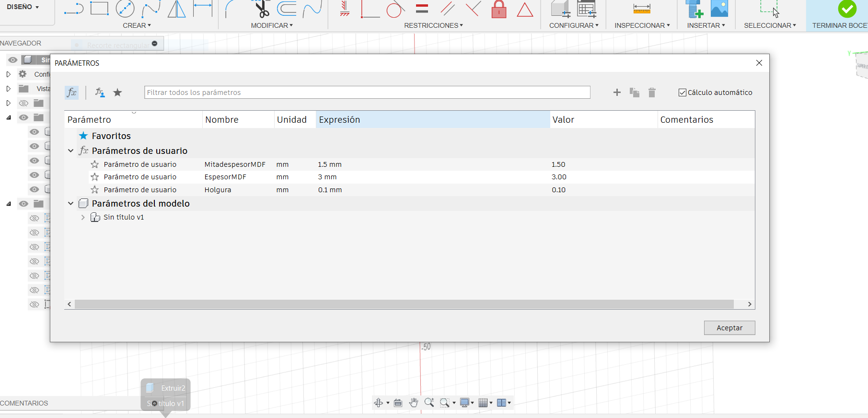868x418 pixels.
Task: Select the Pan hand tool
Action: (x=414, y=403)
